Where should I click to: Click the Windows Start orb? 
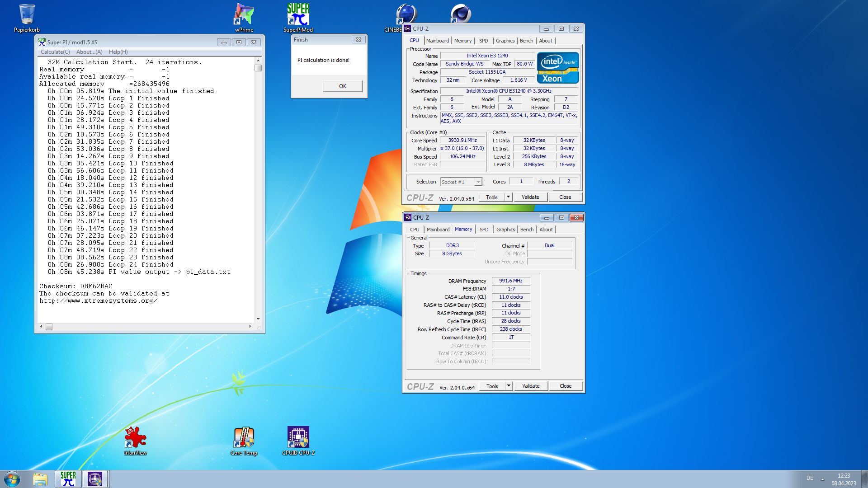(x=12, y=479)
